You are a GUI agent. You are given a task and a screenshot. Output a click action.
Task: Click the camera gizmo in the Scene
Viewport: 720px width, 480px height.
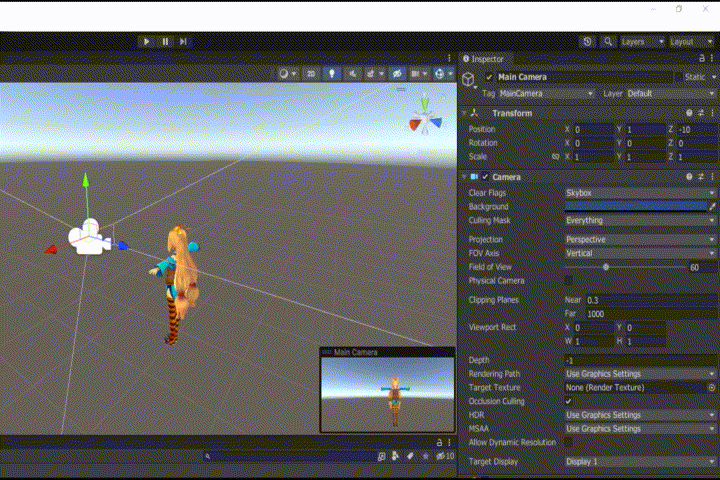point(90,238)
